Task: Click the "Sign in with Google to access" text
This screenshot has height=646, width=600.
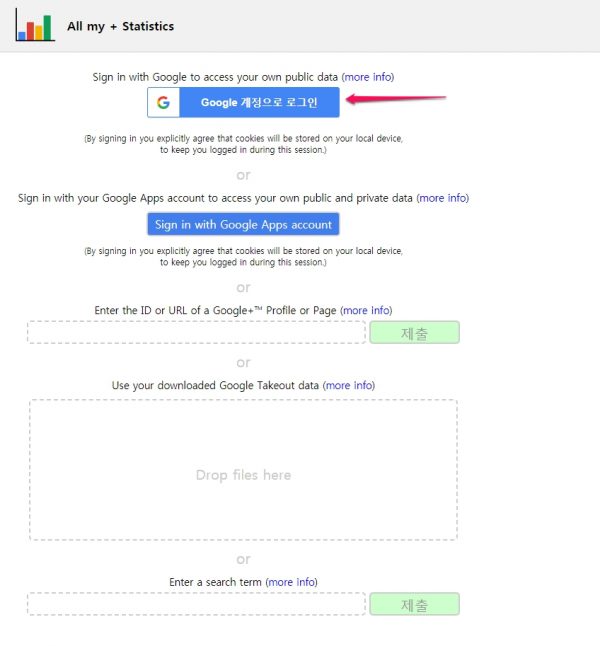Action: tap(215, 76)
